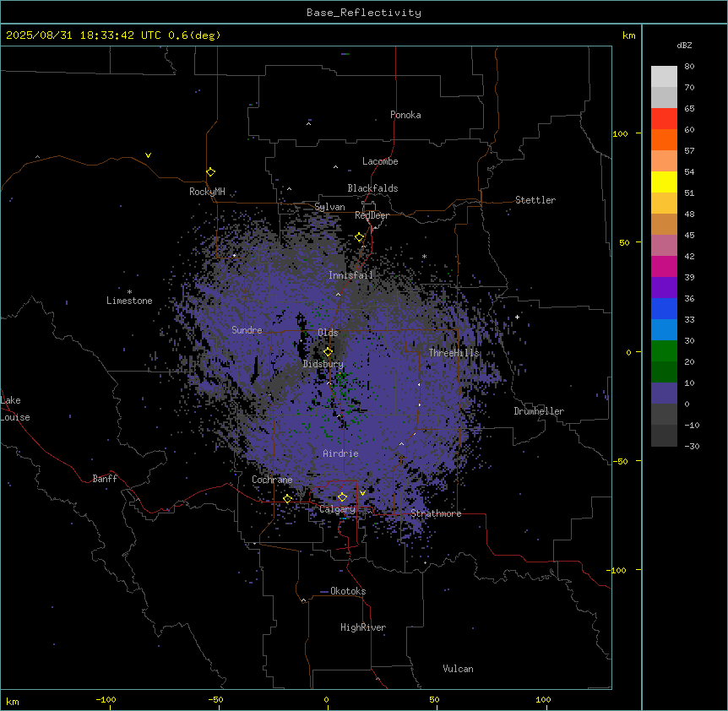Click the Didsbury label
Viewport: 728px width, 711px height.
[323, 364]
